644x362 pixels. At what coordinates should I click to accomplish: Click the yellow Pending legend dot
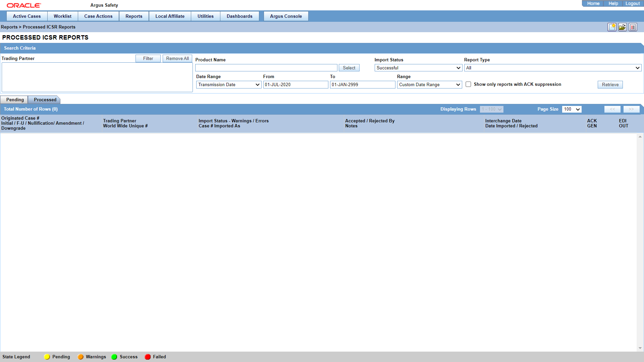point(47,357)
